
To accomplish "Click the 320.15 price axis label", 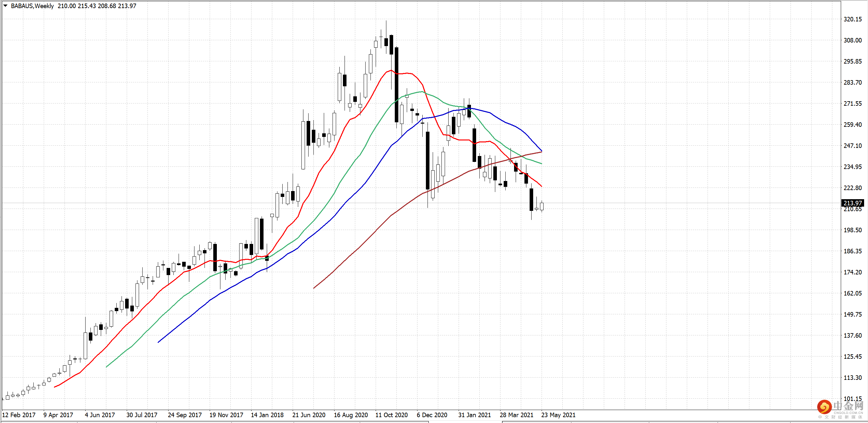I will point(852,19).
